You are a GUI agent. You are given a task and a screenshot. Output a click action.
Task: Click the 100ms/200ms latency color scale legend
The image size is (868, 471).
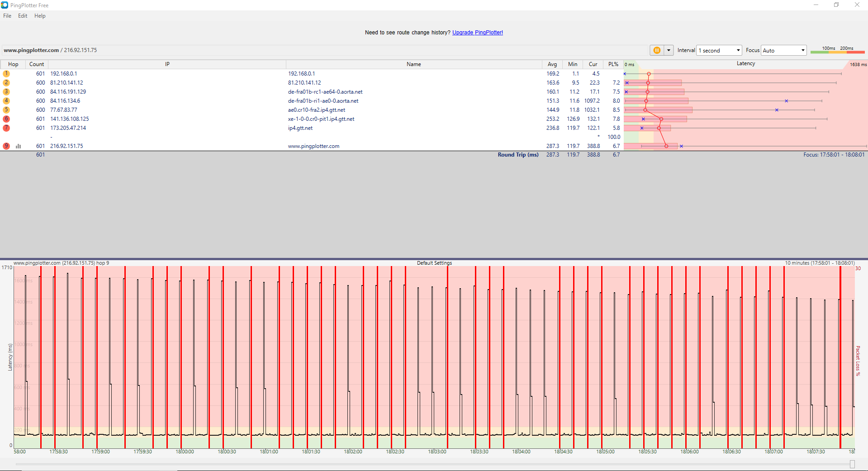(x=837, y=50)
